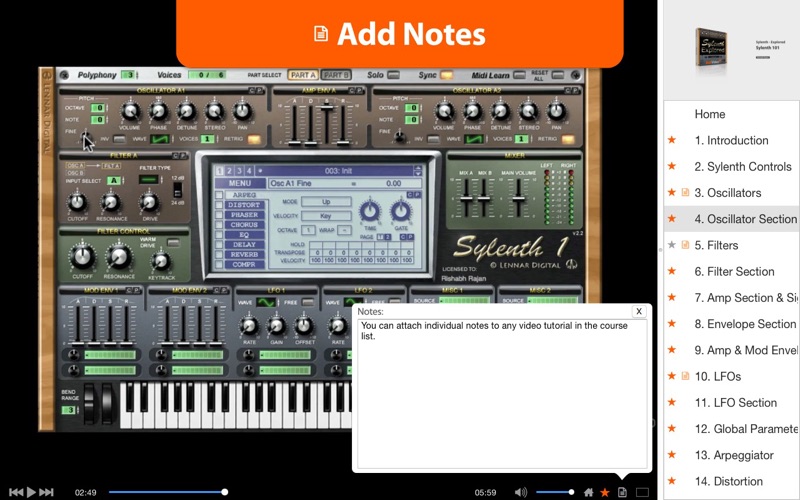Screen dimensions: 800x500
Task: Click the video progress slider
Action: click(x=168, y=492)
